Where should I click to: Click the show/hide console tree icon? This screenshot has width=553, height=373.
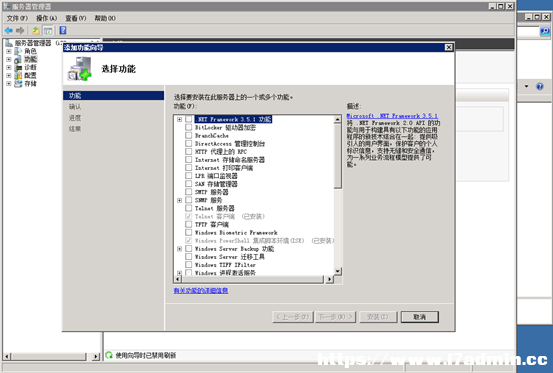coord(48,31)
